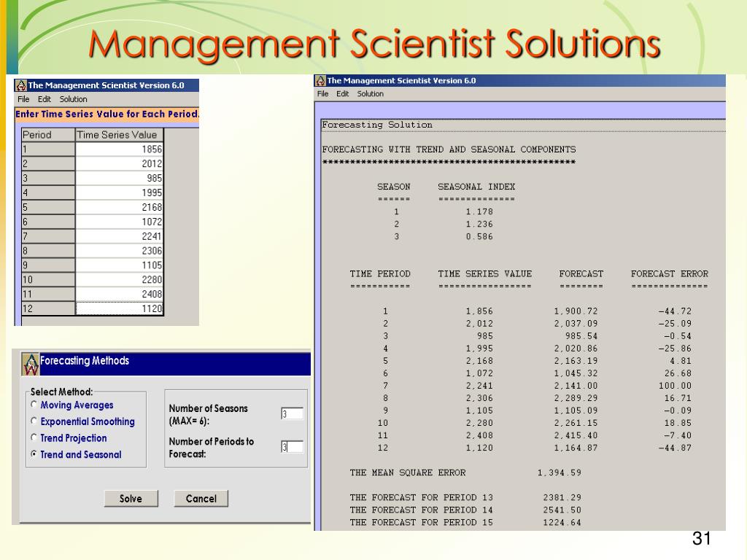The image size is (747, 560).
Task: Open File menu in data entry window
Action: pos(23,99)
